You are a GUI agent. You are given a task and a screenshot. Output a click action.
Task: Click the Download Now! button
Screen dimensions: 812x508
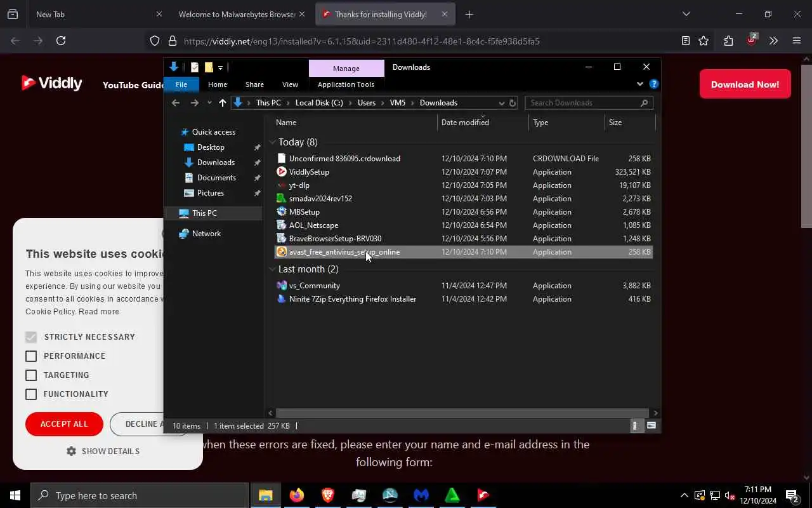[745, 84]
